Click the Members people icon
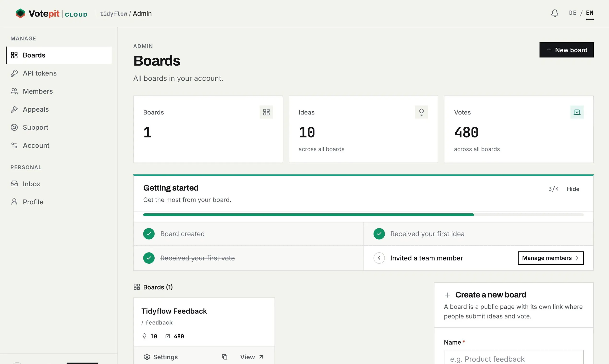The height and width of the screenshot is (364, 609). coord(14,91)
